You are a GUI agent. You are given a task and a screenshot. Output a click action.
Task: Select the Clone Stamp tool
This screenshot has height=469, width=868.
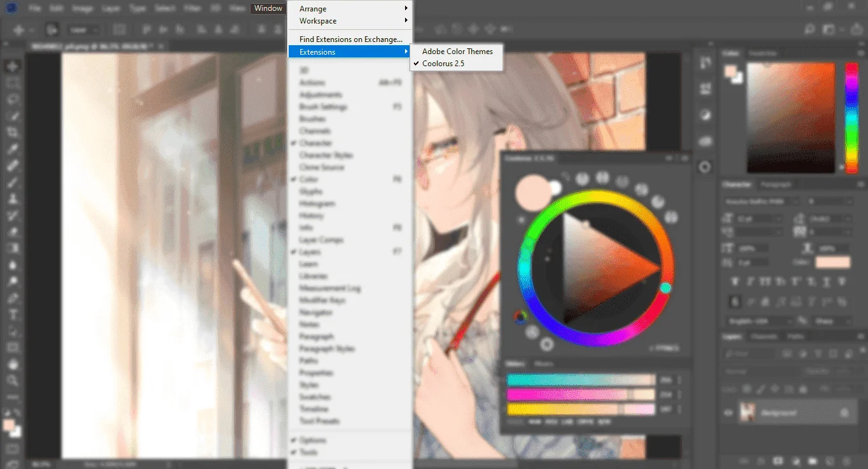tap(13, 199)
